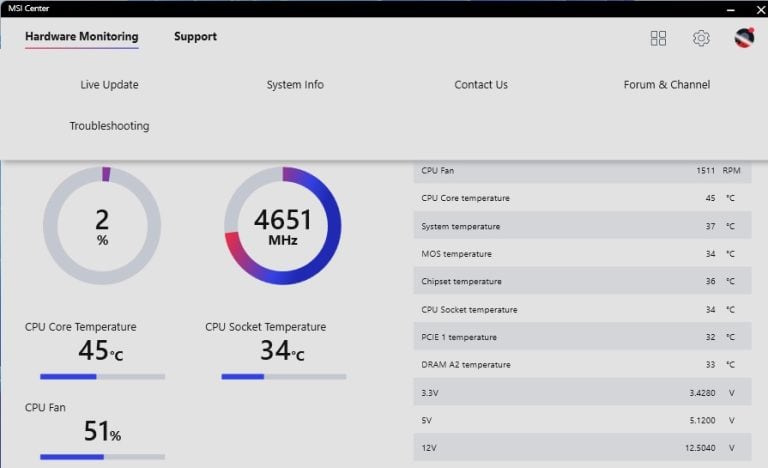The height and width of the screenshot is (468, 768).
Task: Click the CPU Socket Temperature bar
Action: [x=283, y=377]
